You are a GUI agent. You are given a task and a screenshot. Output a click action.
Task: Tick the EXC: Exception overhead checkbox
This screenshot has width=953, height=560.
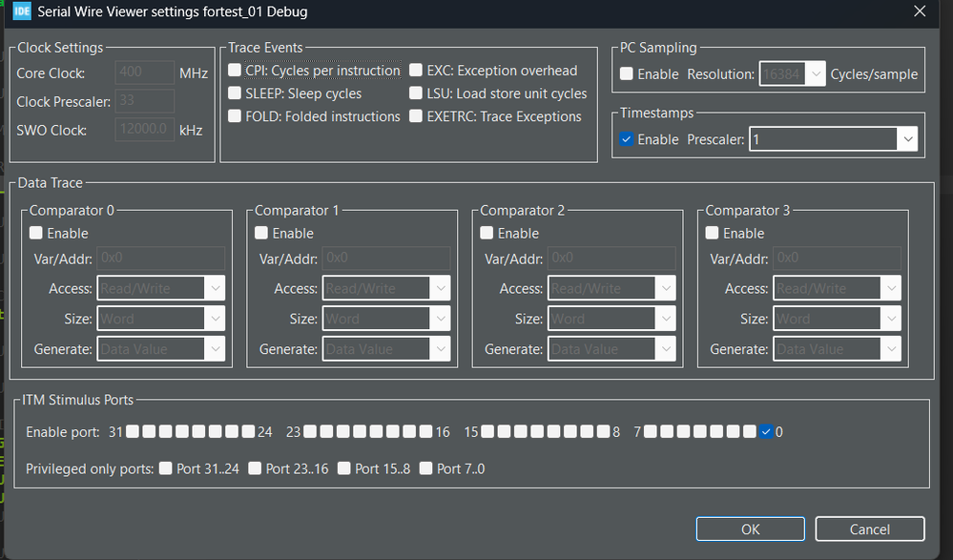point(417,71)
